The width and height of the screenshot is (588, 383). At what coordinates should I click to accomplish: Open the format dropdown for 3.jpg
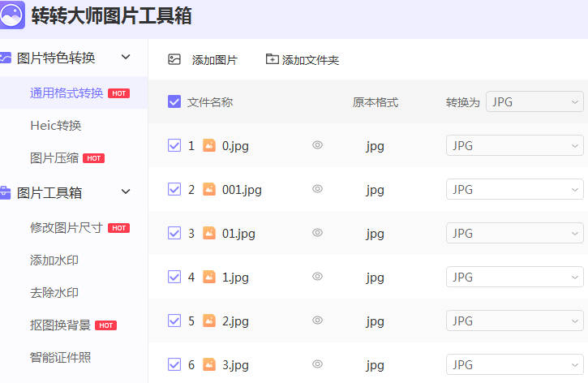515,364
